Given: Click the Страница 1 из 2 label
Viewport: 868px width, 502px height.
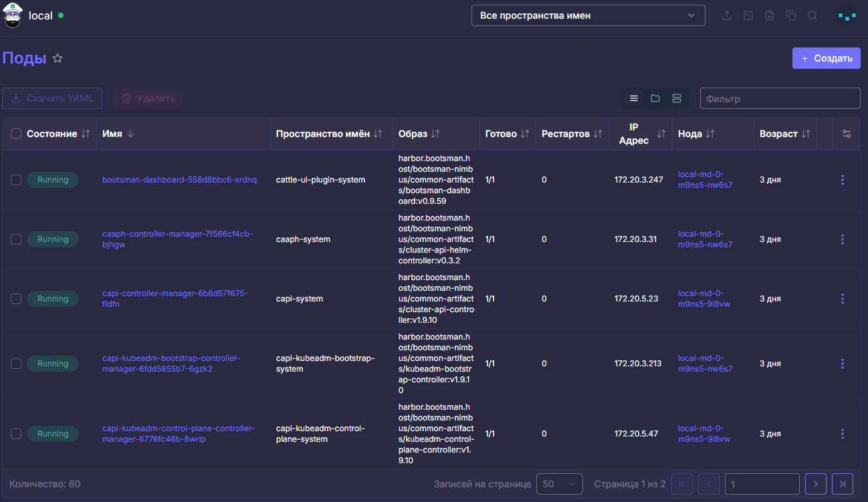Looking at the screenshot, I should [630, 484].
